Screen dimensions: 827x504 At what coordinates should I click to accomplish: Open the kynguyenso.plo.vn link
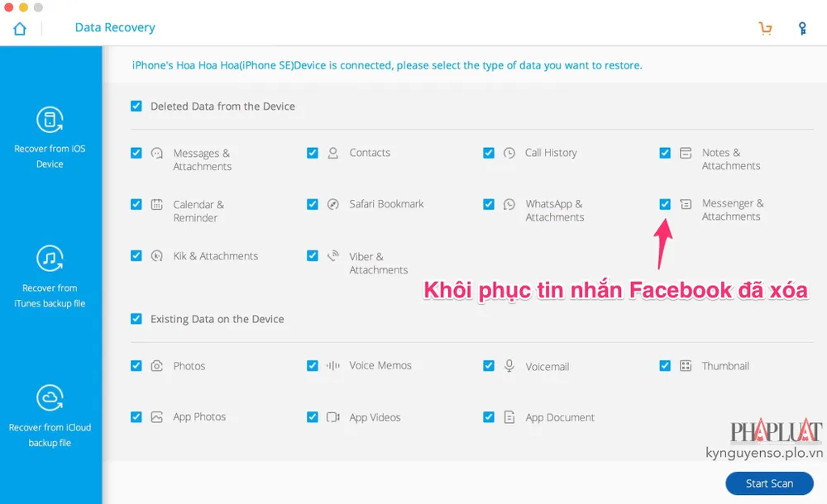click(765, 453)
